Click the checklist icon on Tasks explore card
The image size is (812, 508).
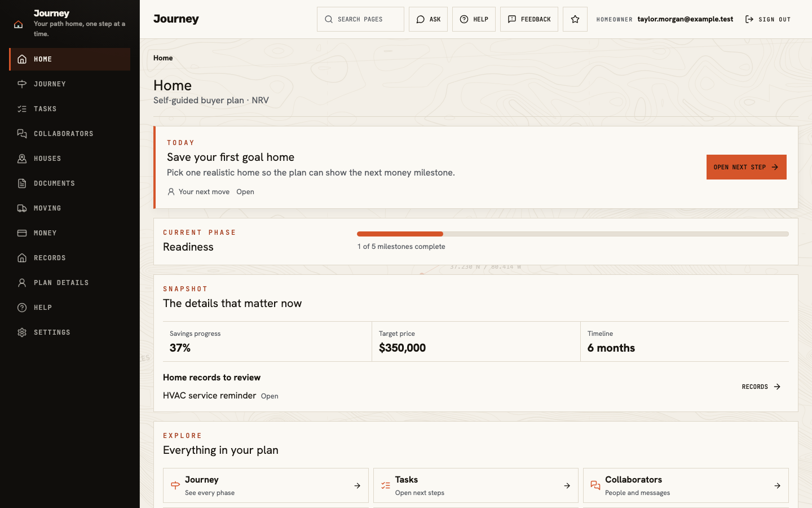[386, 485]
